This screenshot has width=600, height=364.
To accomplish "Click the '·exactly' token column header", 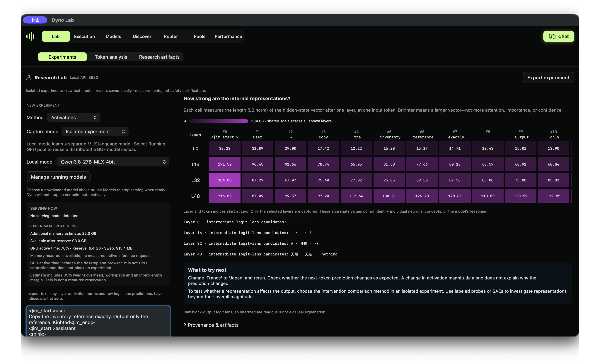I will [x=455, y=135].
